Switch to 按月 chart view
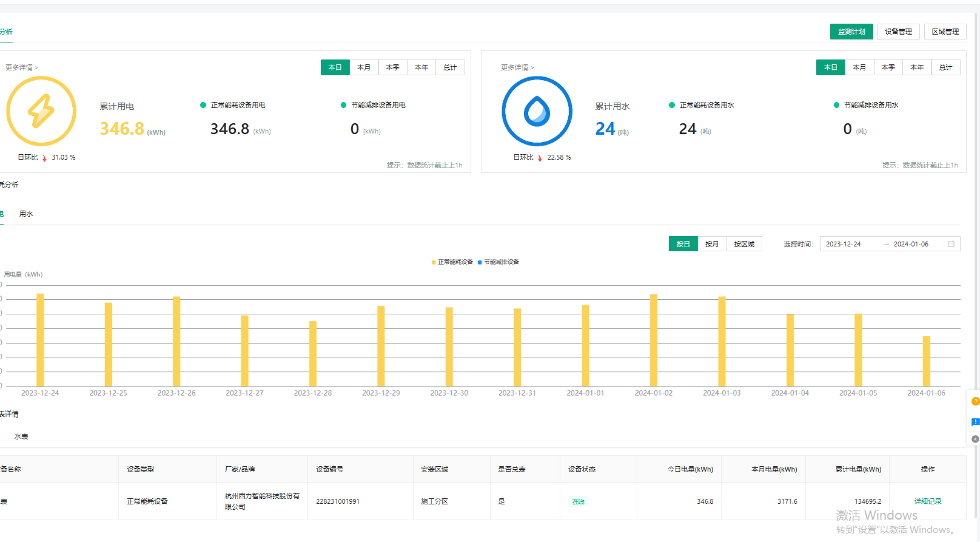The width and height of the screenshot is (980, 542). point(712,244)
